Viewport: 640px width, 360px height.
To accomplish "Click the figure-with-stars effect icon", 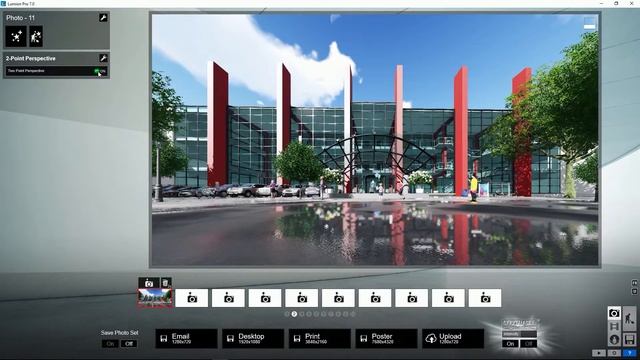I will [x=36, y=37].
